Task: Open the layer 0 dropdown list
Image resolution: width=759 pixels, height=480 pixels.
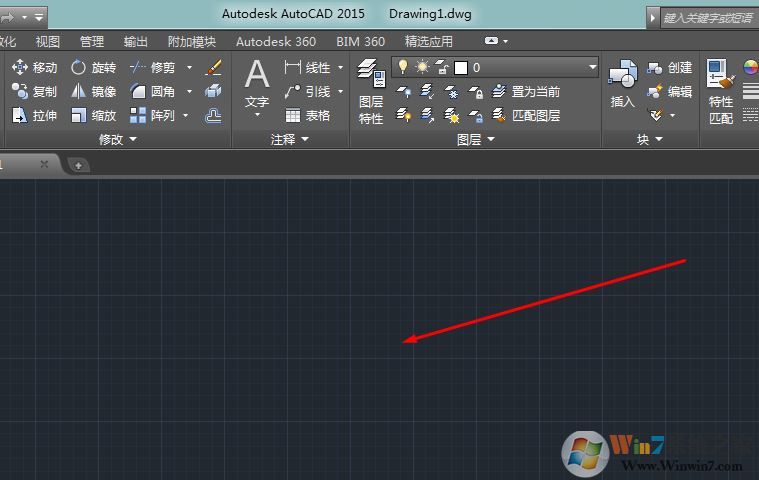Action: click(x=592, y=67)
